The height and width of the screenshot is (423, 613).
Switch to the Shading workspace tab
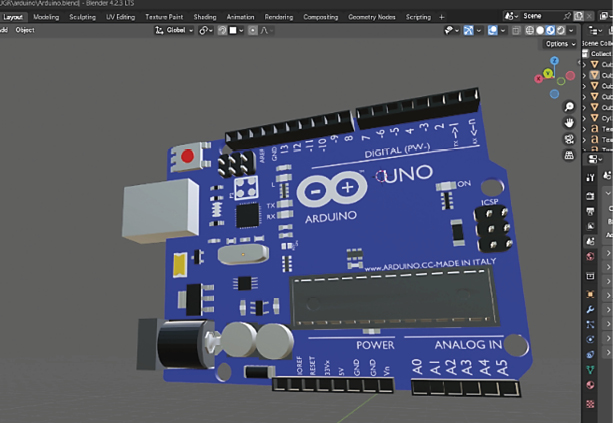pyautogui.click(x=205, y=17)
